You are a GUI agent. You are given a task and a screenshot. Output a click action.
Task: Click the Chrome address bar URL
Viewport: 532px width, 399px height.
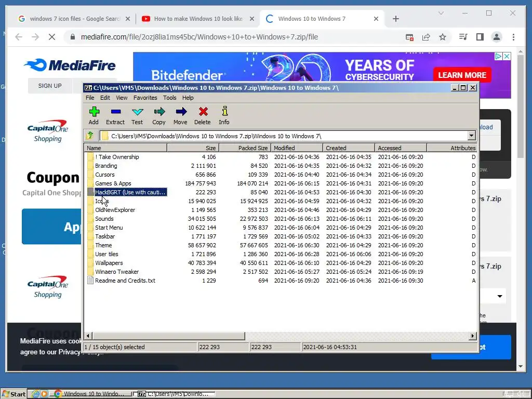pyautogui.click(x=199, y=37)
